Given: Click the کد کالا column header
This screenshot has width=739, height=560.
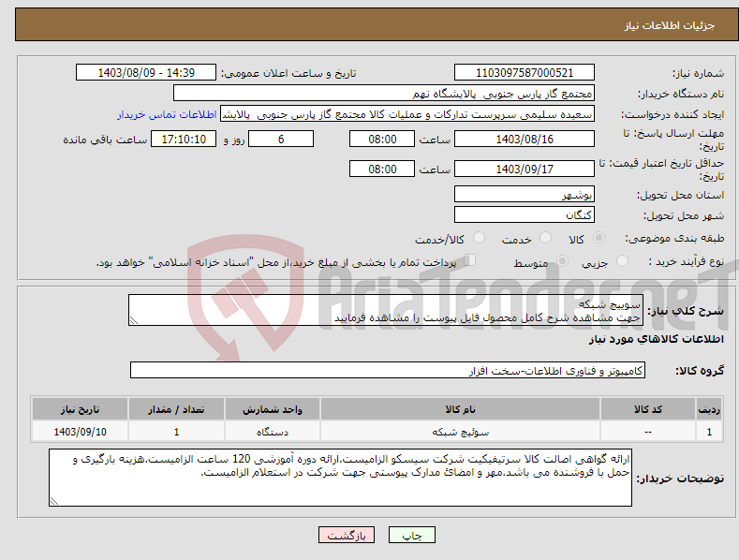Looking at the screenshot, I should pyautogui.click(x=648, y=409).
